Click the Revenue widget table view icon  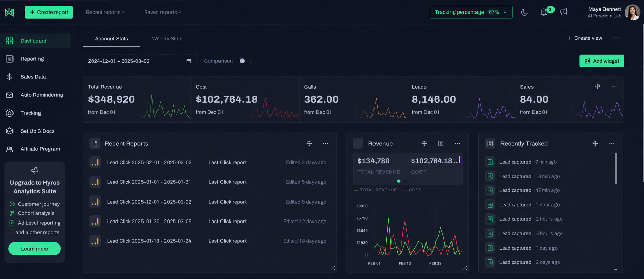[441, 143]
